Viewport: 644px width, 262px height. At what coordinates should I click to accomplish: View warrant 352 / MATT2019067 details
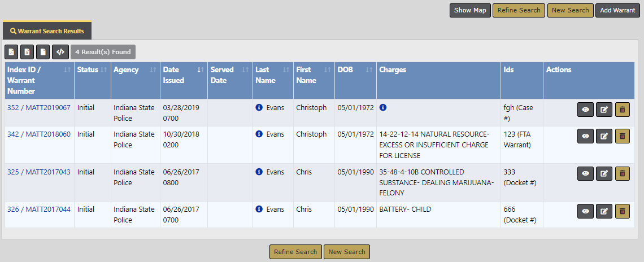pos(586,110)
